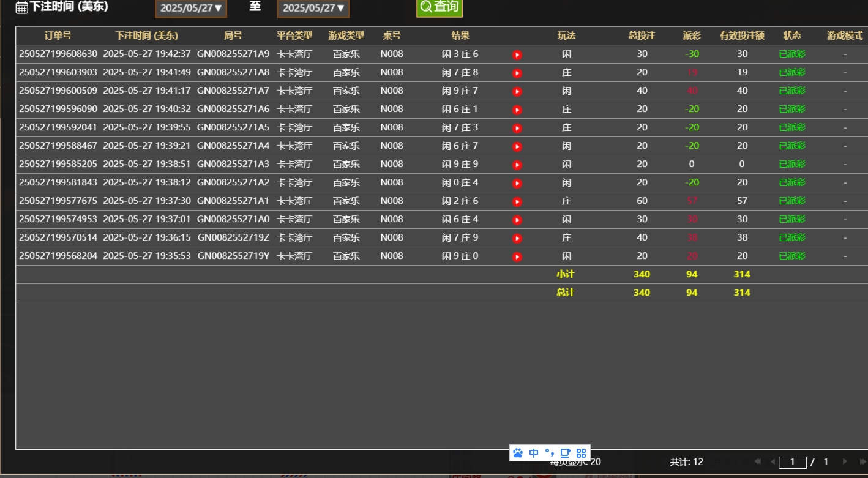The width and height of the screenshot is (868, 478).
Task: Toggle IME Chinese/English mode 中
Action: [534, 453]
